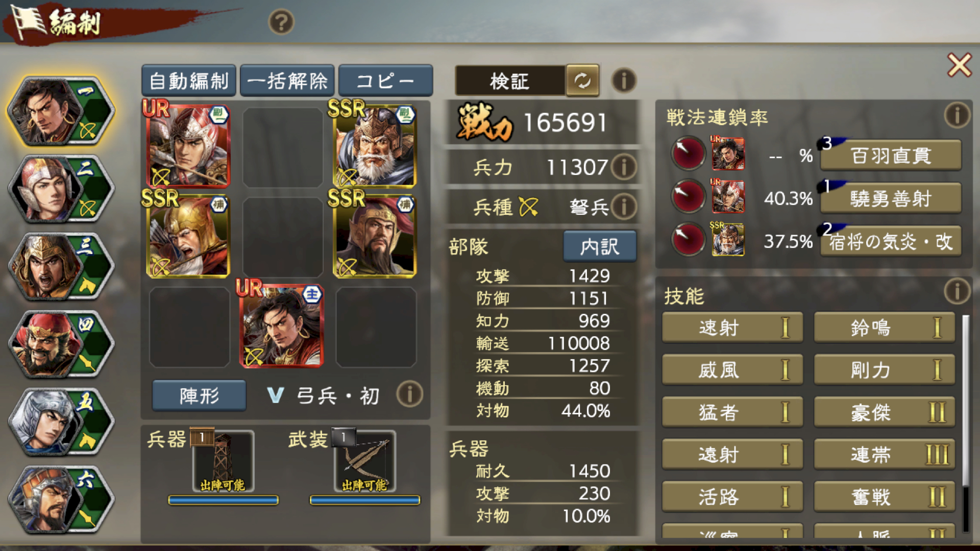
Task: Click the refresh icon beside 検証
Action: point(582,81)
